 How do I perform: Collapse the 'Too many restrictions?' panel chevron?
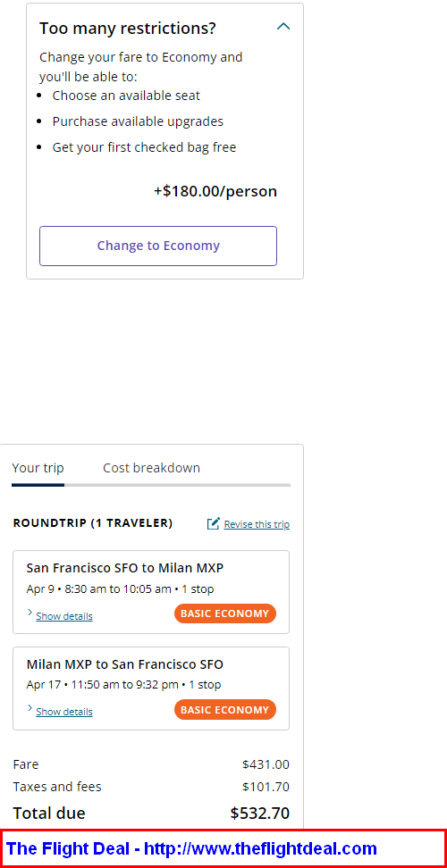pyautogui.click(x=283, y=26)
